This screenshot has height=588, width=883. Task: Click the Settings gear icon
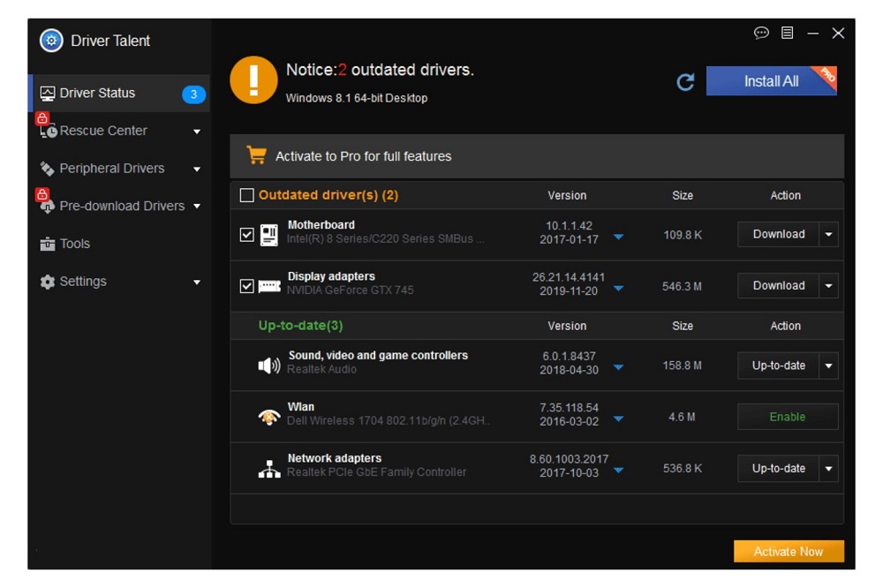point(48,282)
